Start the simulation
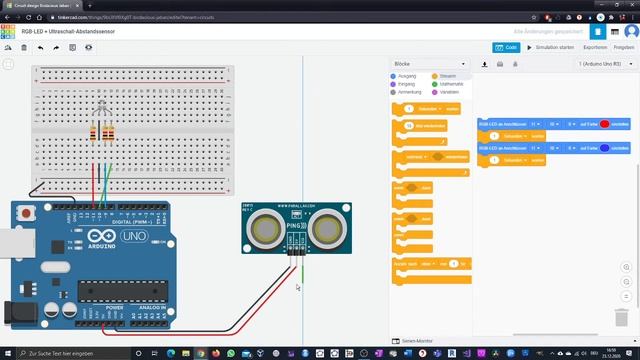The height and width of the screenshot is (360, 640). (550, 48)
